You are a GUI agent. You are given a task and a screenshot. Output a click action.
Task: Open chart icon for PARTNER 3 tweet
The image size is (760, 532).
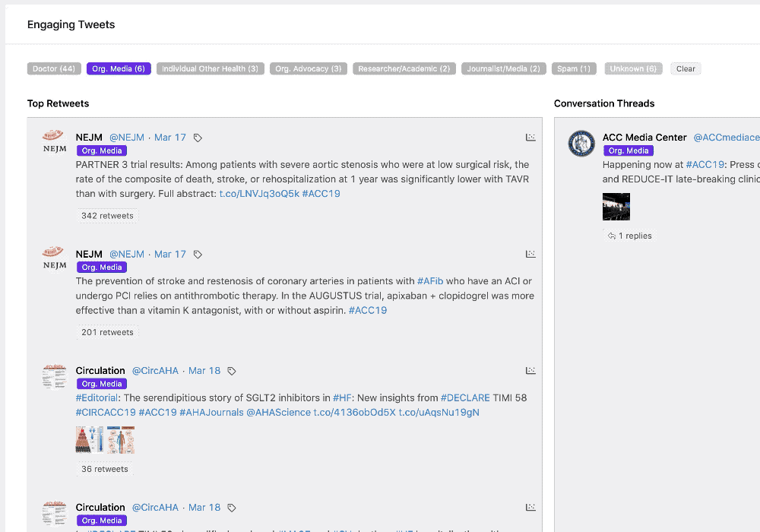point(530,138)
